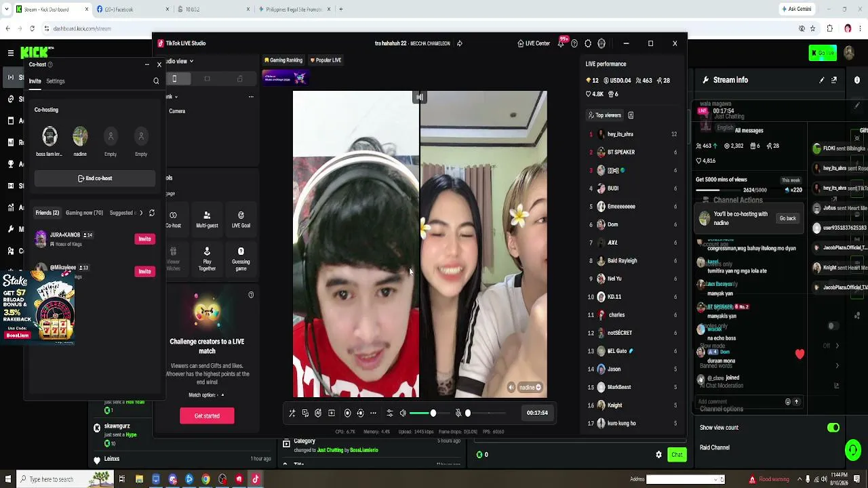Select the portrait phone layout mode

(174, 79)
